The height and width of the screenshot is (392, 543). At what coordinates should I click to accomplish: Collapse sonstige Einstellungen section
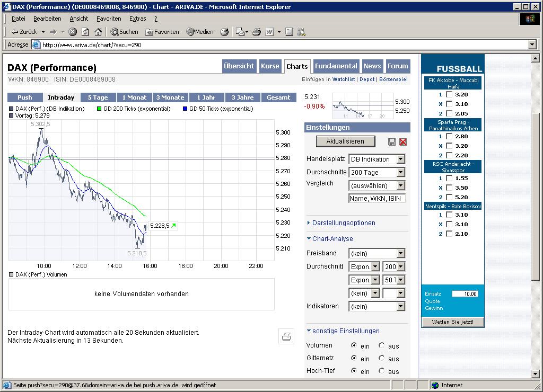[x=343, y=331]
